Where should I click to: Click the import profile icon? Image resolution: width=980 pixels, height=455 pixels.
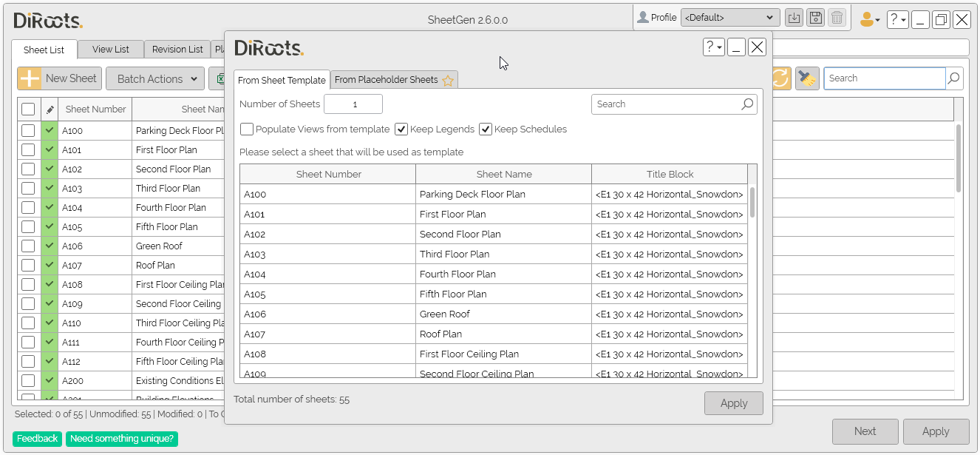click(794, 18)
